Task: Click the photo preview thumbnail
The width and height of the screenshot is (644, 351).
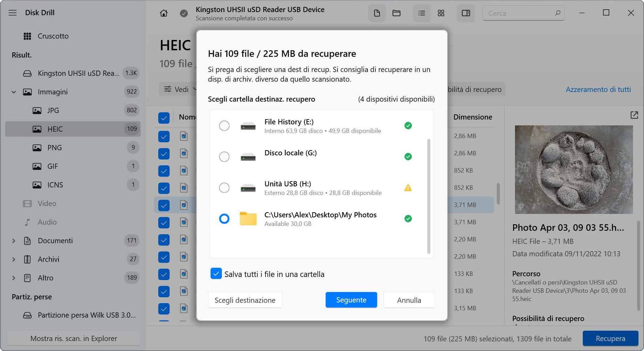Action: click(x=574, y=169)
